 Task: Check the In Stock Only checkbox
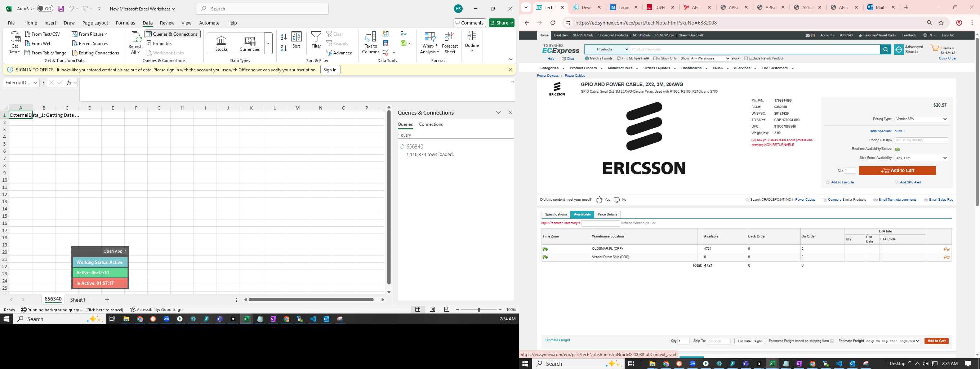(655, 59)
